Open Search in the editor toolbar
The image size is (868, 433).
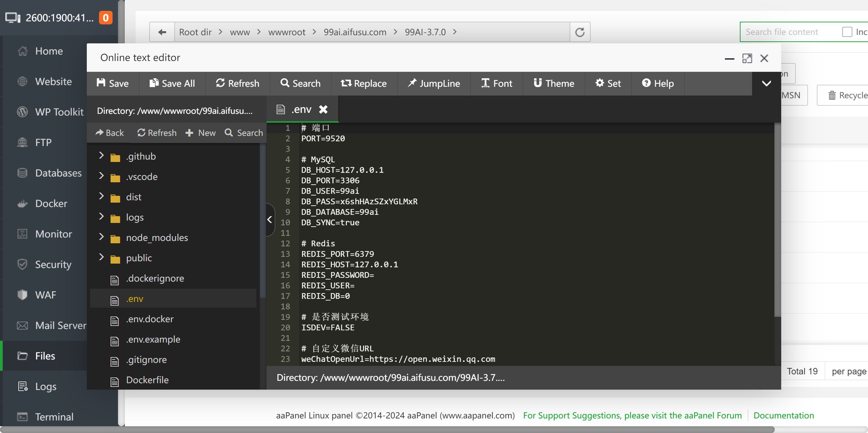point(300,83)
